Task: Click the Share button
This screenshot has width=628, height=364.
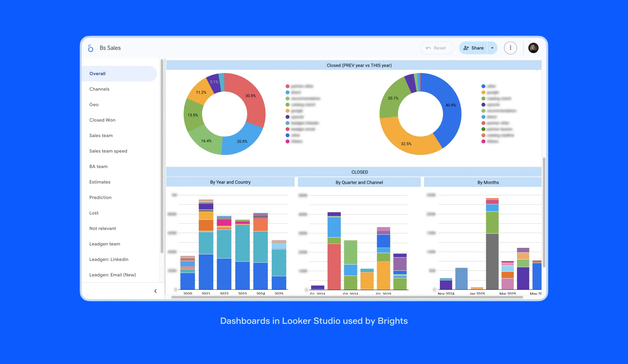Action: pos(473,48)
